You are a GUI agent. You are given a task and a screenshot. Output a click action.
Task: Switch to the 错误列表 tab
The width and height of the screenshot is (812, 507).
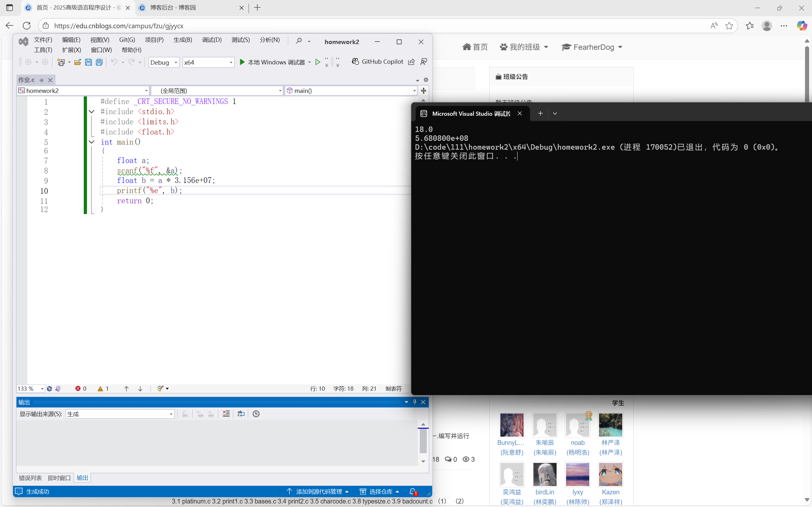coord(30,478)
